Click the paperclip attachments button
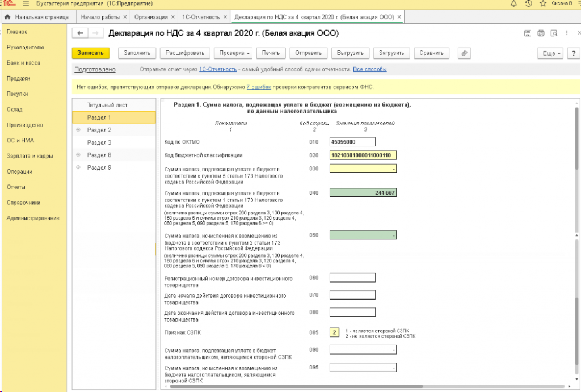581x392 pixels. tap(464, 53)
